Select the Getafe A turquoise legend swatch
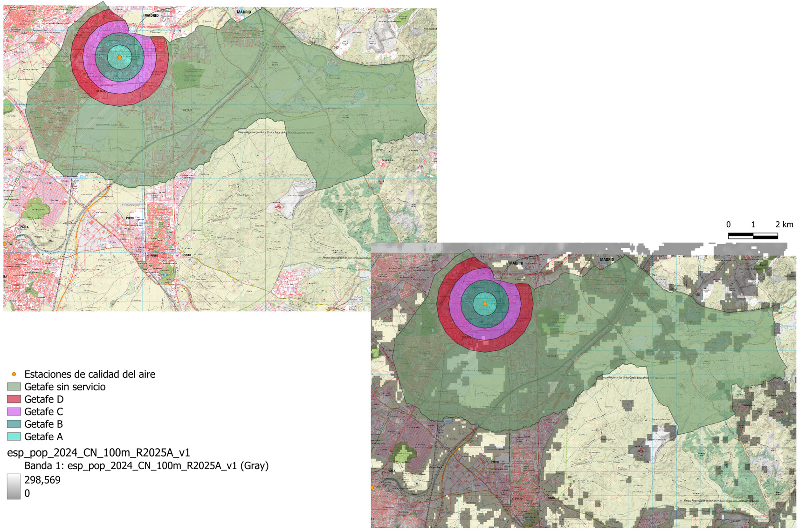Viewport: 799px width, 532px height. 14,437
